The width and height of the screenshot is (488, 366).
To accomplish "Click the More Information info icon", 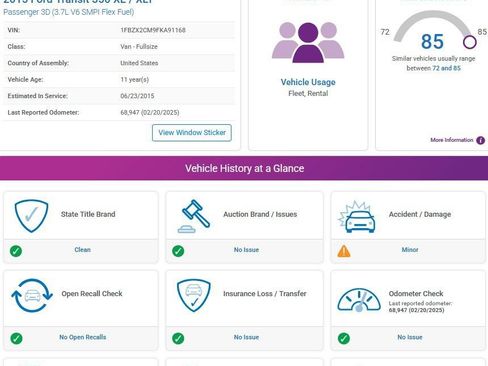I will (x=480, y=140).
